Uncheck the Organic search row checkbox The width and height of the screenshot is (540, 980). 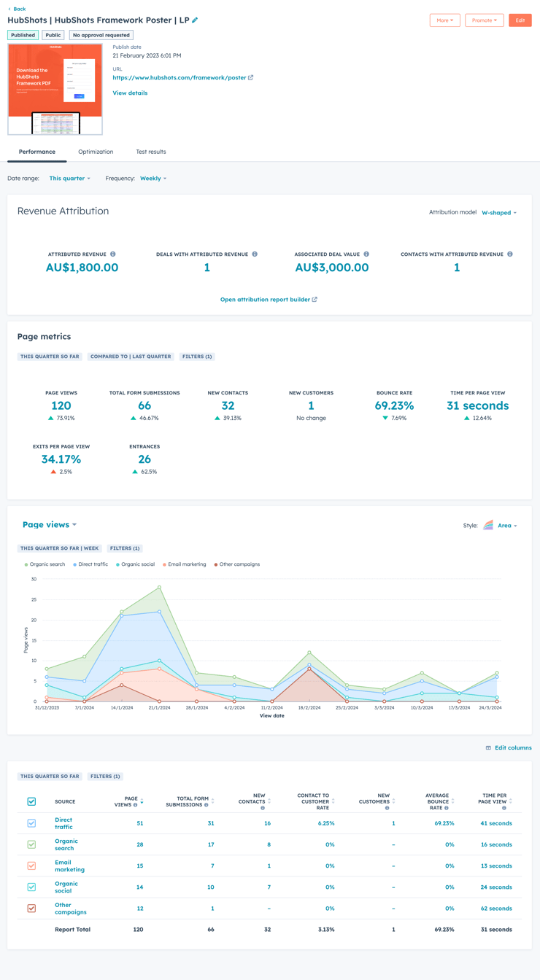pos(31,844)
